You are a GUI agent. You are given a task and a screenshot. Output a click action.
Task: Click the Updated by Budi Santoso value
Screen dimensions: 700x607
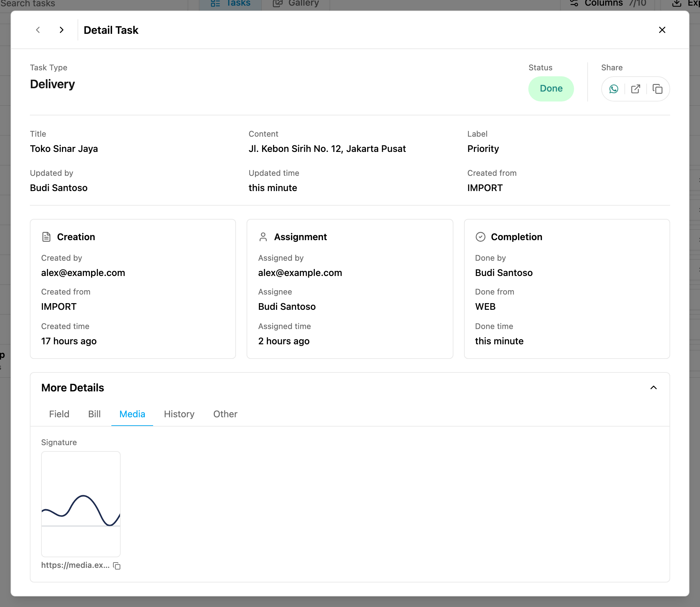(x=59, y=188)
